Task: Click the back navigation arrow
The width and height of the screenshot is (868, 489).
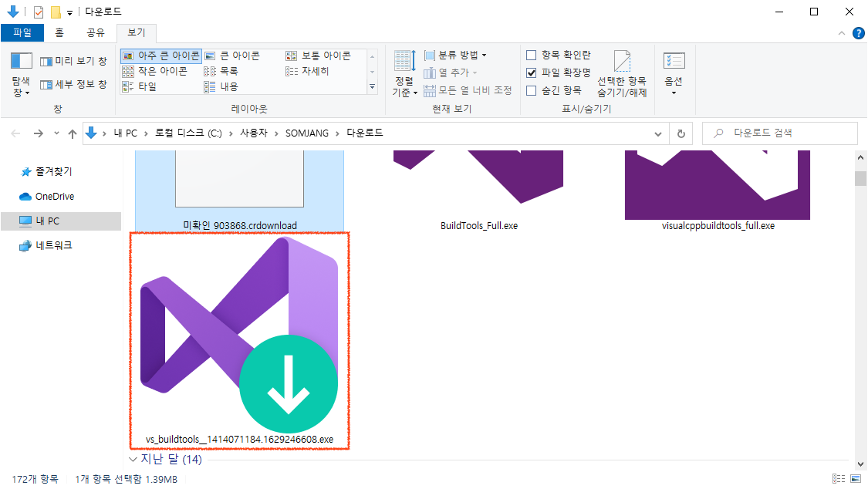Action: coord(15,133)
